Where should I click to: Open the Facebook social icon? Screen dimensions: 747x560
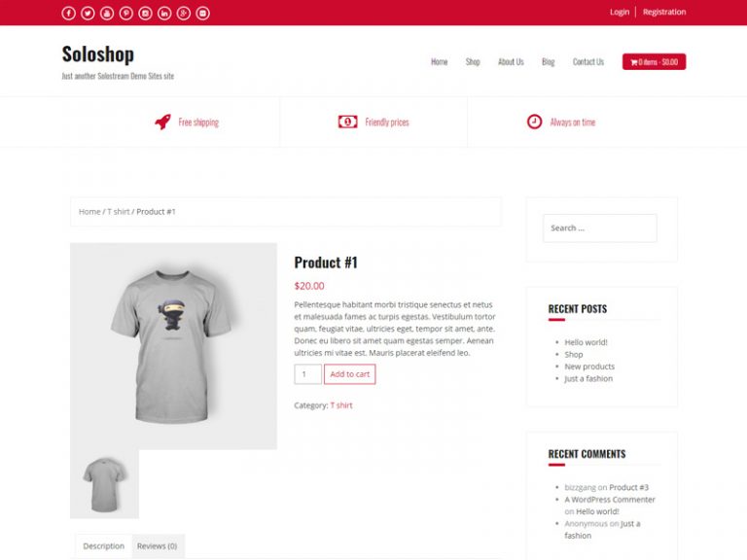point(69,14)
